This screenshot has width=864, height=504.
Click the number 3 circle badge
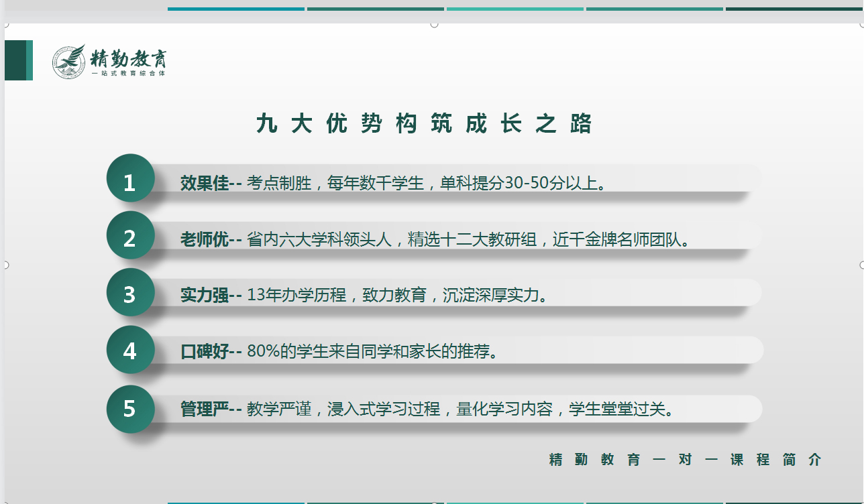(130, 293)
